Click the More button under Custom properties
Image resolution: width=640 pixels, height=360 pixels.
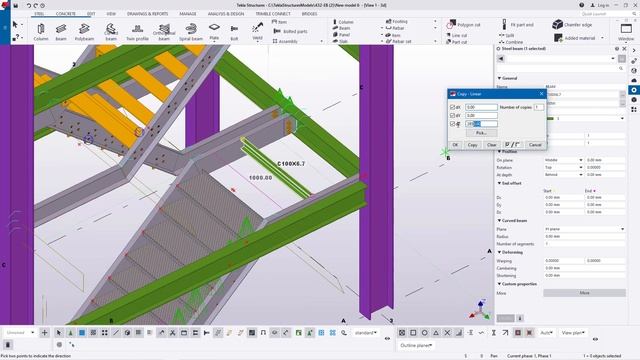click(584, 293)
